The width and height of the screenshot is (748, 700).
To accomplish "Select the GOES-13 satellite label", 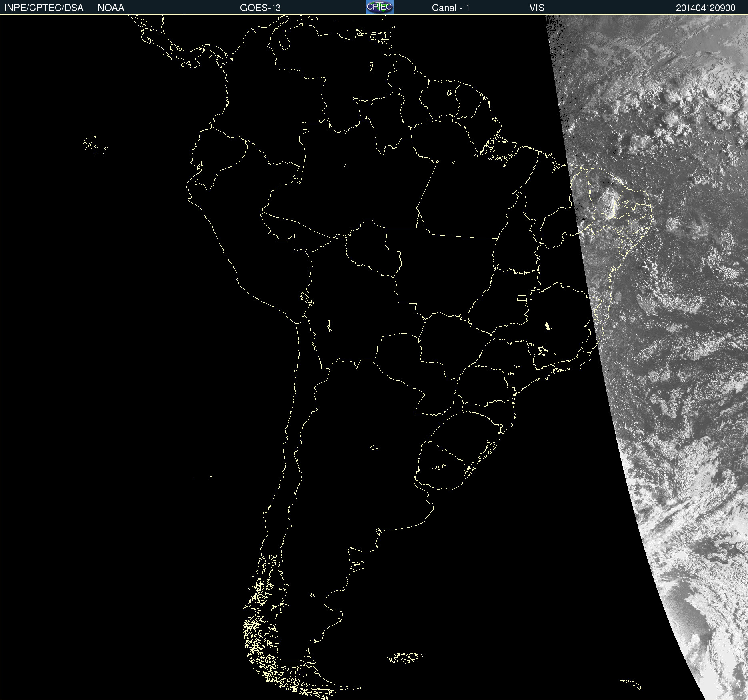I will click(260, 8).
